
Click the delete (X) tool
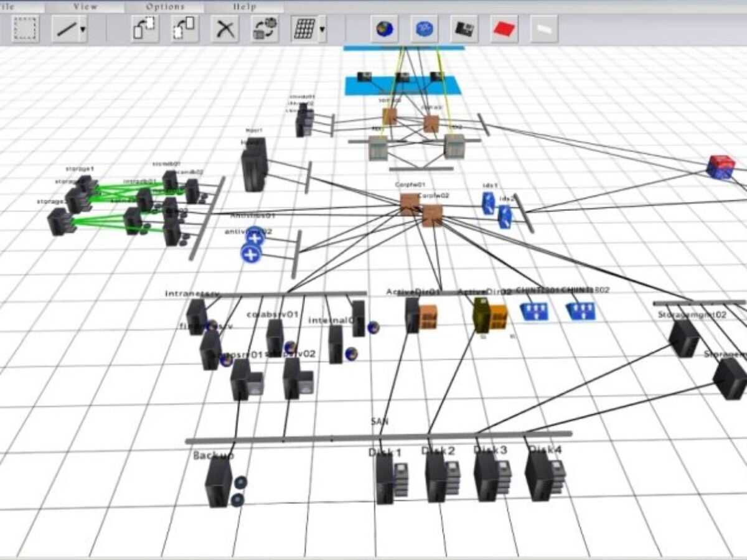click(x=225, y=28)
